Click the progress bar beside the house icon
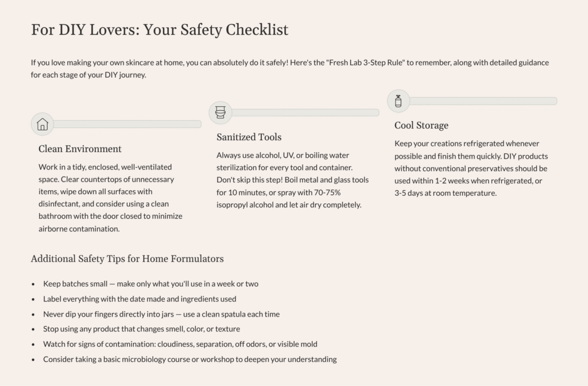The height and width of the screenshot is (386, 588). tap(127, 124)
